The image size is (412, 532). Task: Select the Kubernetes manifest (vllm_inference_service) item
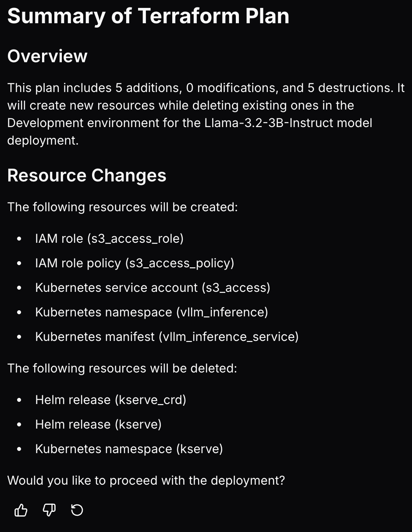coord(167,337)
